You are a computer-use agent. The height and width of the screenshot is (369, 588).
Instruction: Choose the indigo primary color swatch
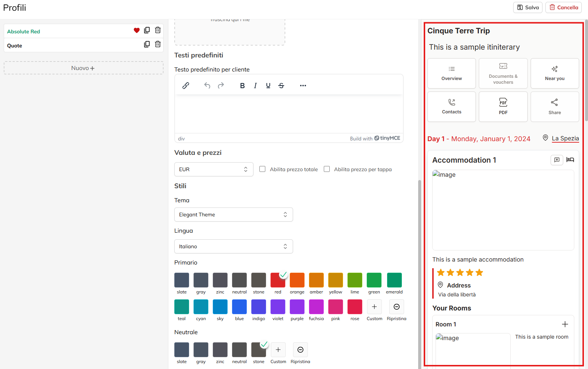(259, 307)
